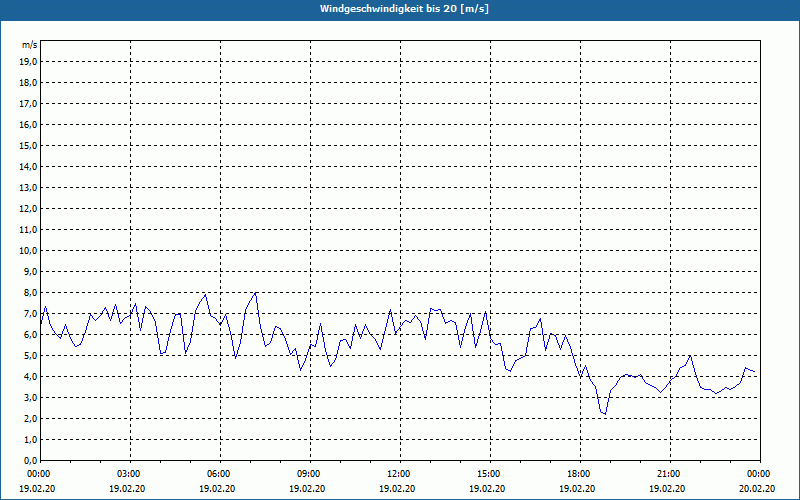The width and height of the screenshot is (800, 500).
Task: Select the 18:00 time label
Action: (581, 474)
